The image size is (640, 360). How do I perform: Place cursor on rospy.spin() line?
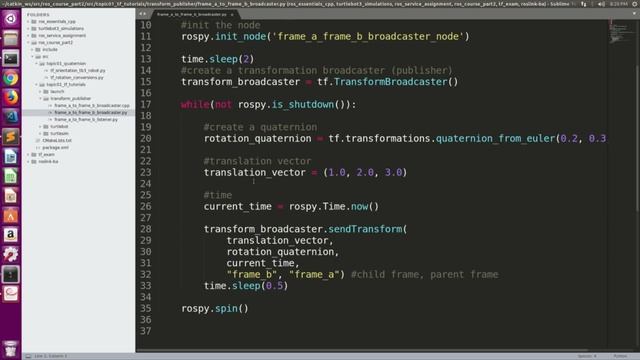[x=215, y=308]
